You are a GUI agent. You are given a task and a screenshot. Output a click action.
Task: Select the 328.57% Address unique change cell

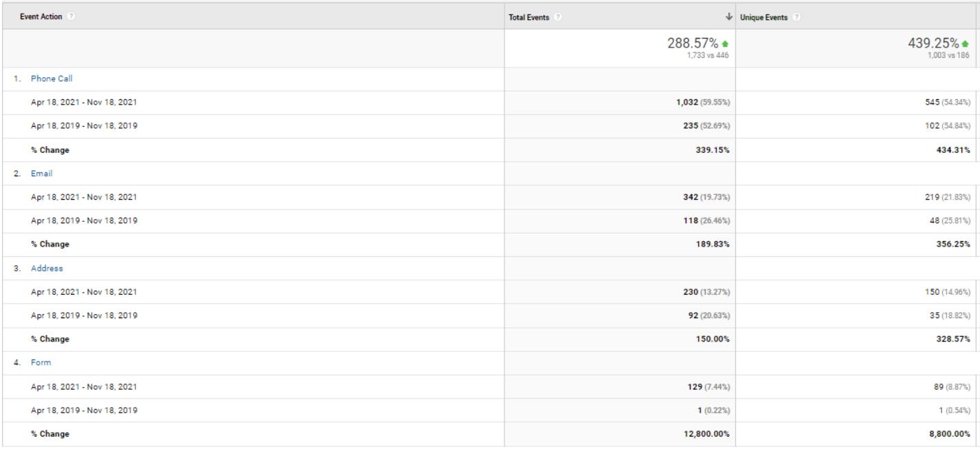(952, 340)
